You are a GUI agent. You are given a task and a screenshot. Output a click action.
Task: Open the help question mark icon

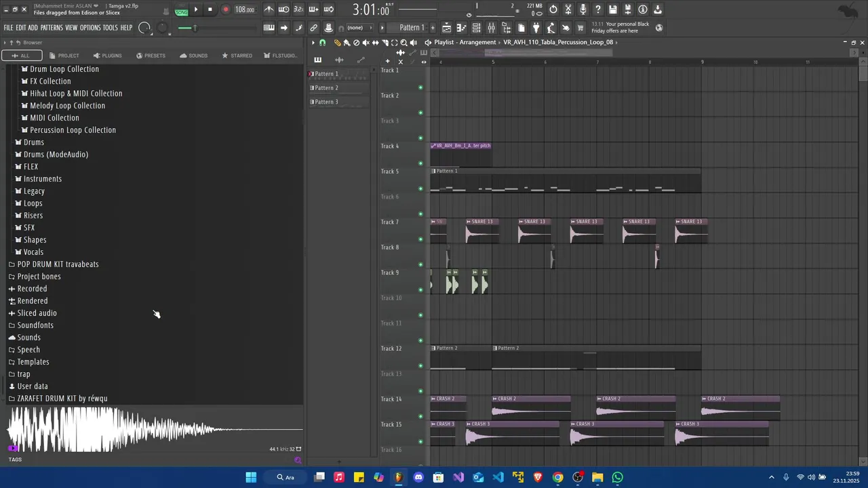(598, 9)
